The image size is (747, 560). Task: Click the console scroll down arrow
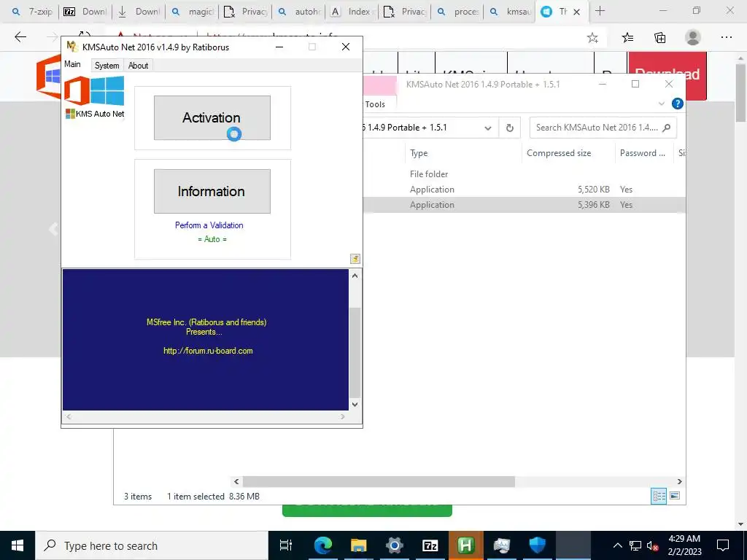click(355, 404)
